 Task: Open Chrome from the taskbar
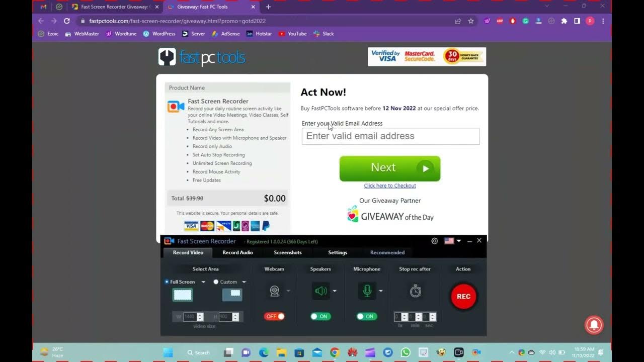pos(335,352)
